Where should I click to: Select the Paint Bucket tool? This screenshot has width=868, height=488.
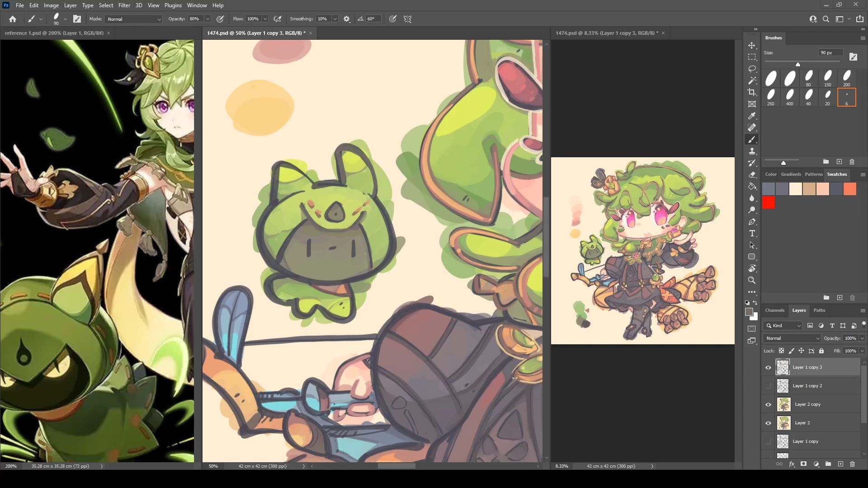click(x=752, y=186)
